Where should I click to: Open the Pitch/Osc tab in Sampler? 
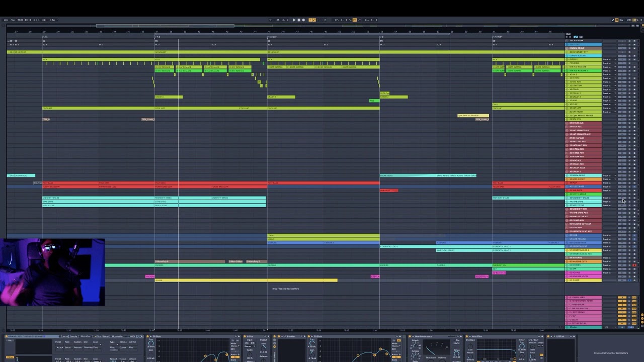pos(86,336)
